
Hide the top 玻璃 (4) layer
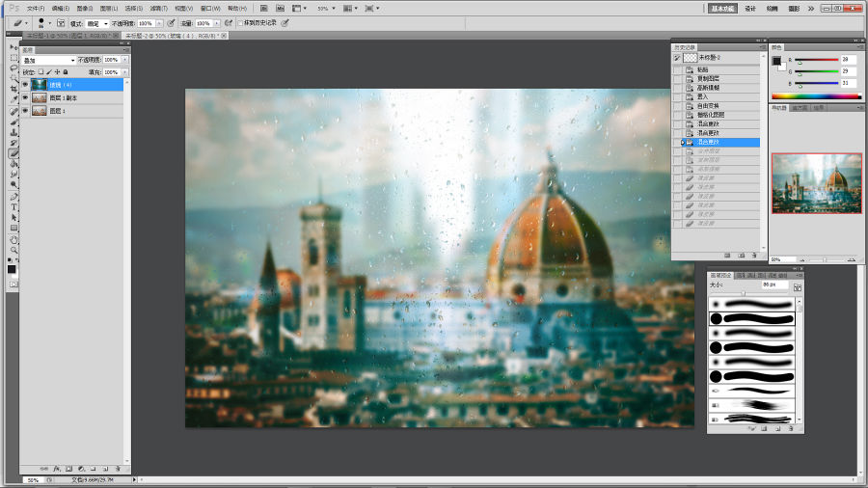pos(25,85)
